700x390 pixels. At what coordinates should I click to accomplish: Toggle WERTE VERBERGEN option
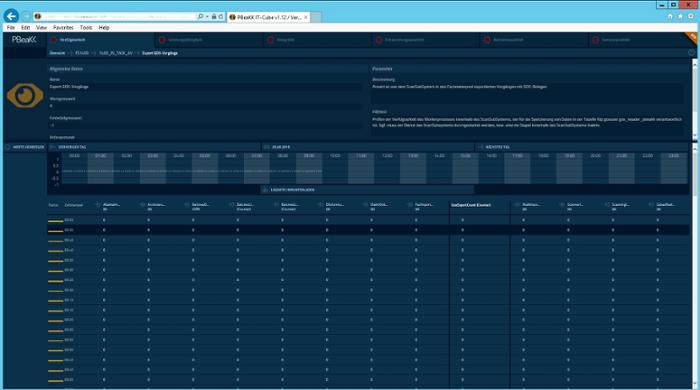pyautogui.click(x=25, y=147)
